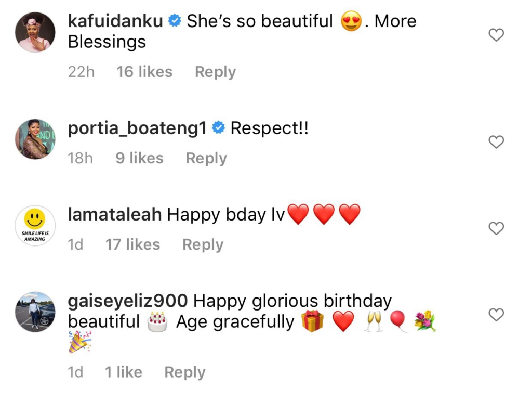
Task: Visit the gaiseyeliz900 username profile
Action: pyautogui.click(x=128, y=301)
